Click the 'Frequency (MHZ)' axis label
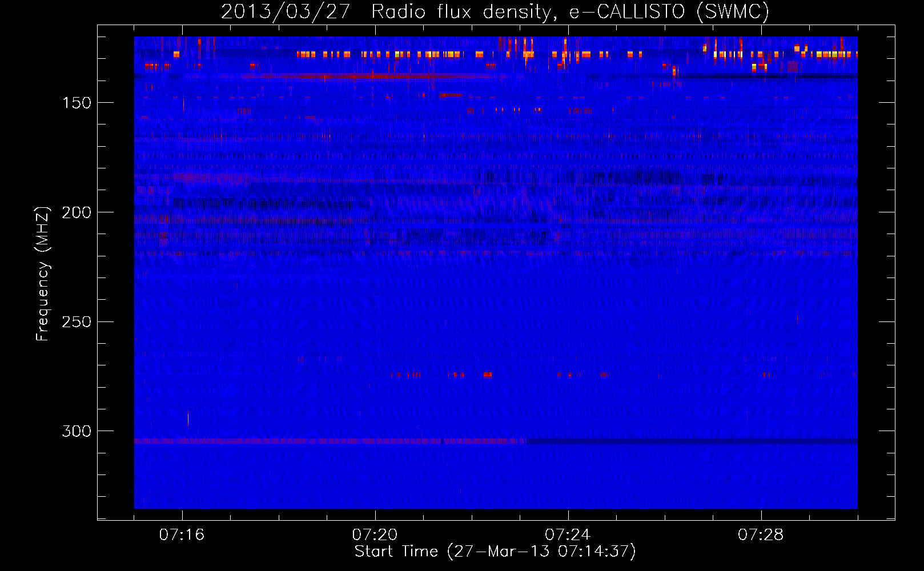 (x=43, y=274)
